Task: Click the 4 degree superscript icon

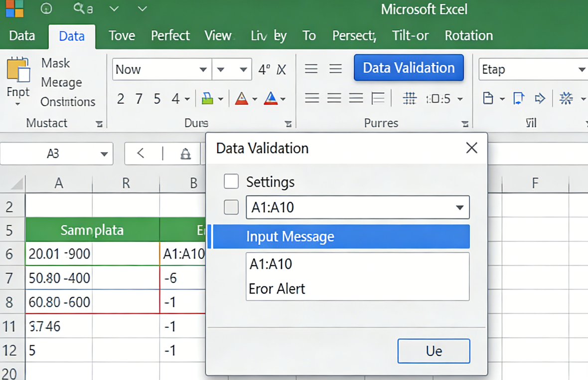Action: [264, 69]
